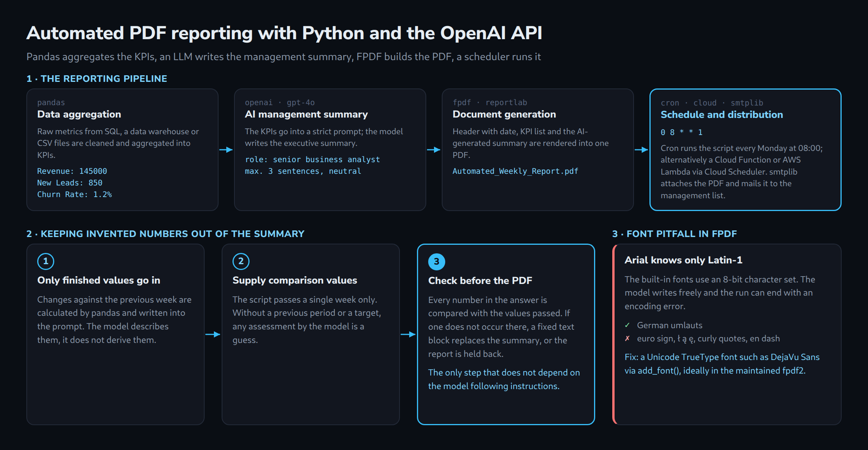
Task: Click the 'euro sign, curly quotes, en dash' entry
Action: pos(708,339)
